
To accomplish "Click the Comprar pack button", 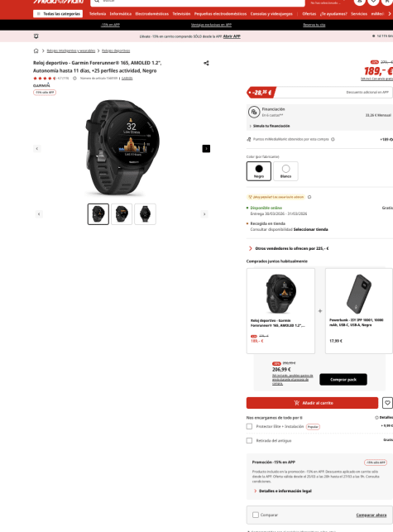I will click(343, 379).
